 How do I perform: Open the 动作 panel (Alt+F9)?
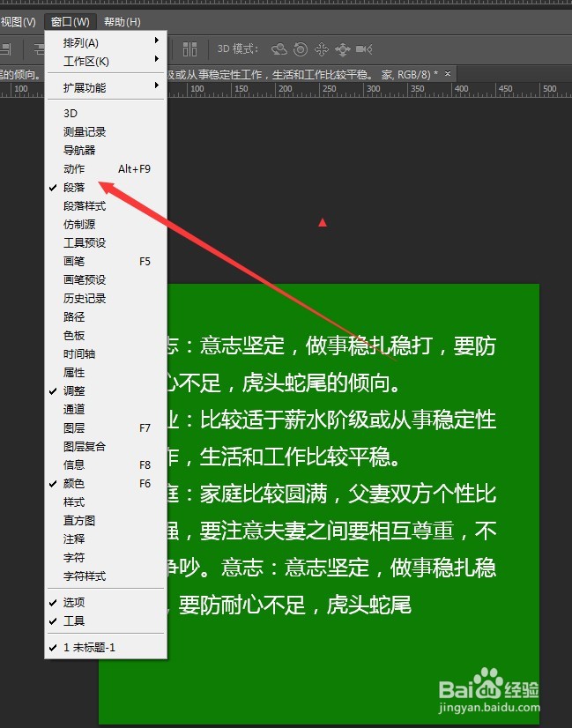coord(107,169)
